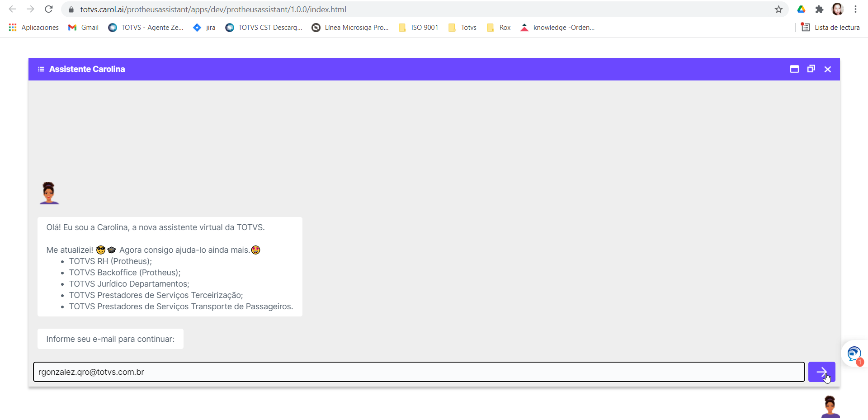Close the Assistente Carolina chat panel
Screen dimensions: 868x420
(828, 69)
